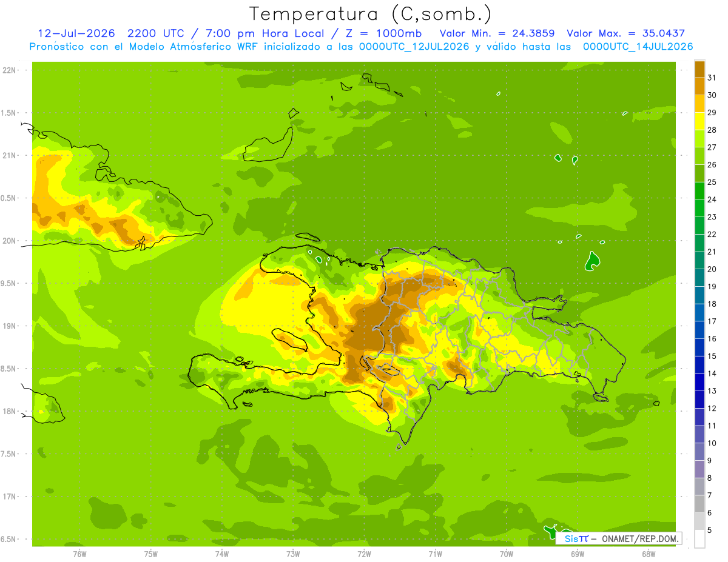This screenshot has width=728, height=562.
Task: Click the 'Z = 1000mb' level text
Action: click(x=383, y=33)
